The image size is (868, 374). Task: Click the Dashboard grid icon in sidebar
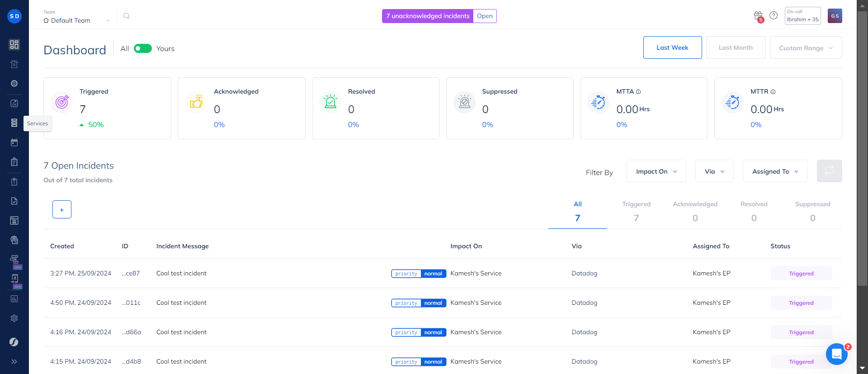[14, 44]
